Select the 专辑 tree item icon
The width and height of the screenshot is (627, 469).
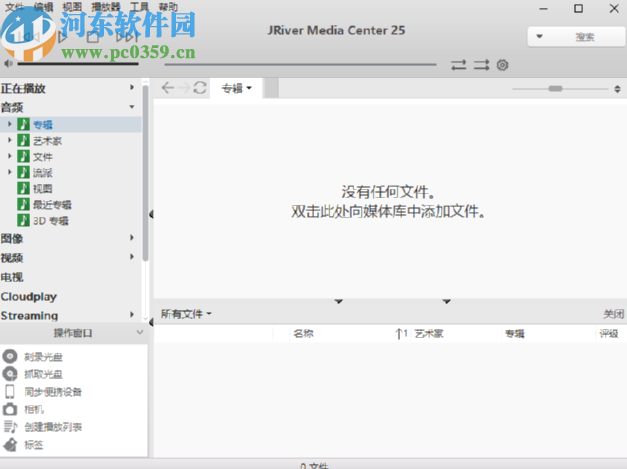(x=23, y=124)
